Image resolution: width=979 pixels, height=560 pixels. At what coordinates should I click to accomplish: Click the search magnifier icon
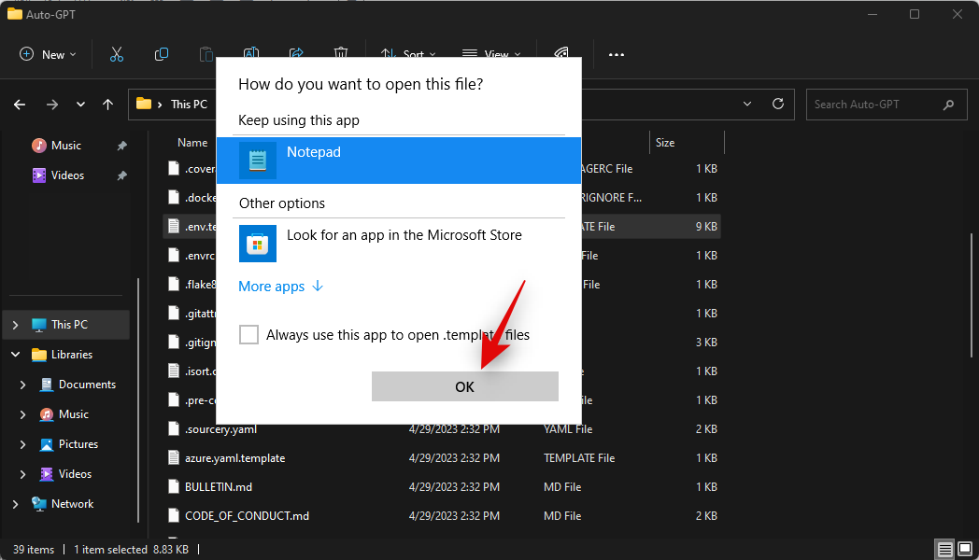[x=948, y=105]
